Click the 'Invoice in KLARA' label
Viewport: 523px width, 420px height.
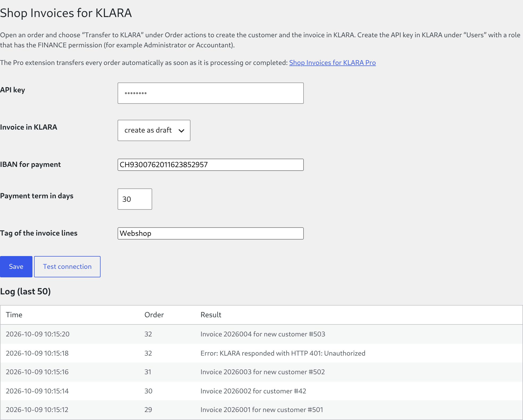pyautogui.click(x=28, y=127)
